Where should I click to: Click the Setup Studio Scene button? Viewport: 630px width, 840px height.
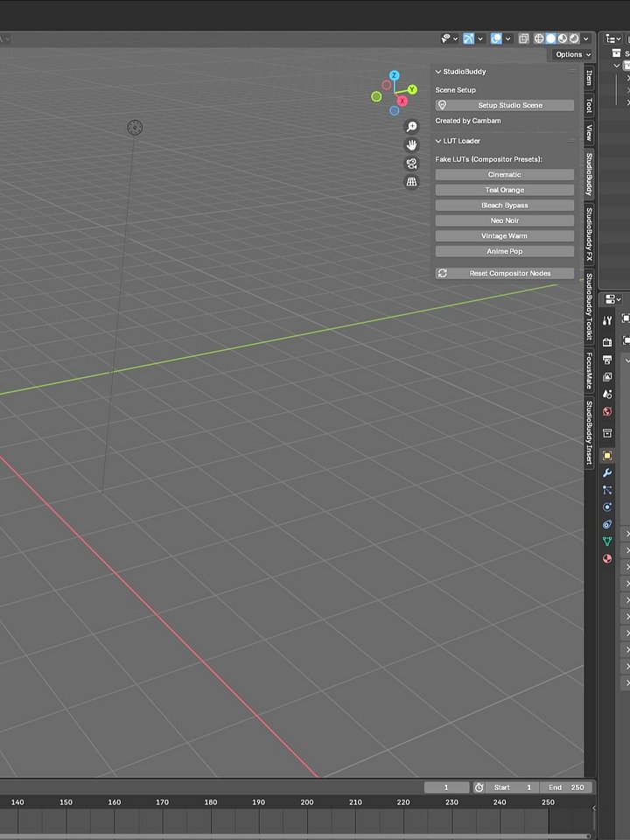(x=505, y=105)
